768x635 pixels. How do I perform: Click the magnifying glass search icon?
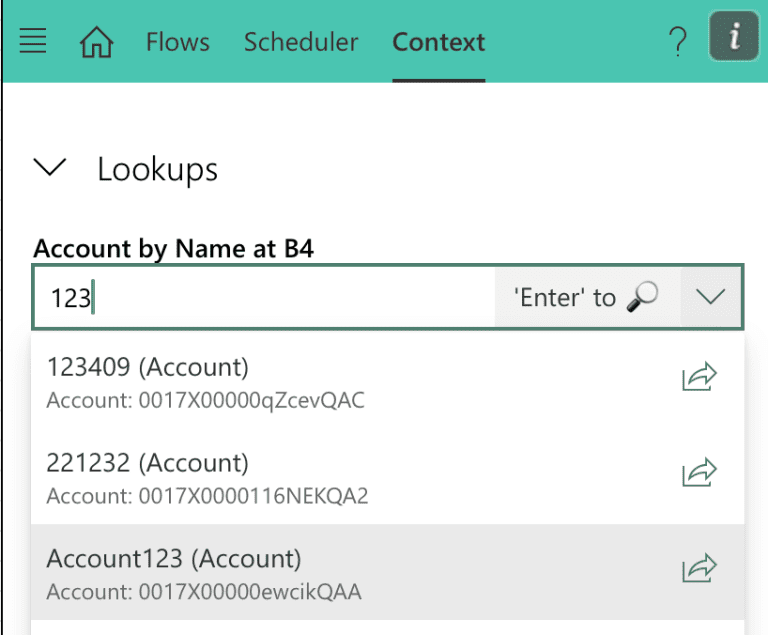point(641,297)
